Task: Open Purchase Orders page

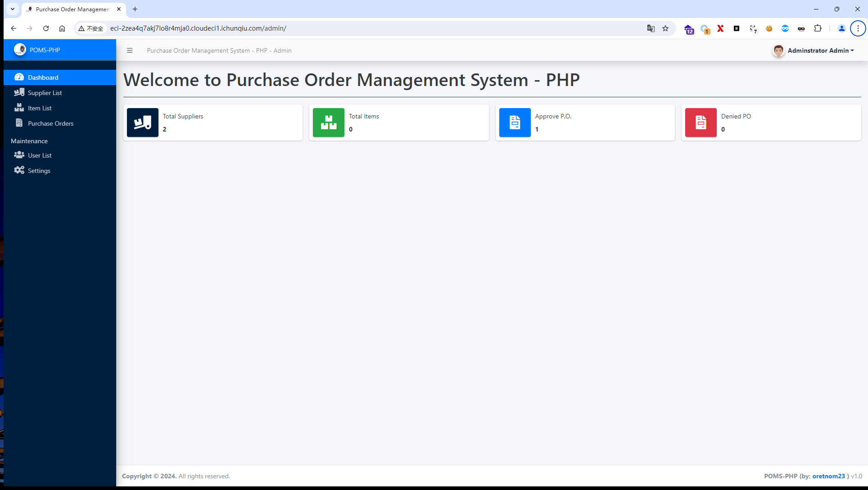Action: tap(50, 123)
